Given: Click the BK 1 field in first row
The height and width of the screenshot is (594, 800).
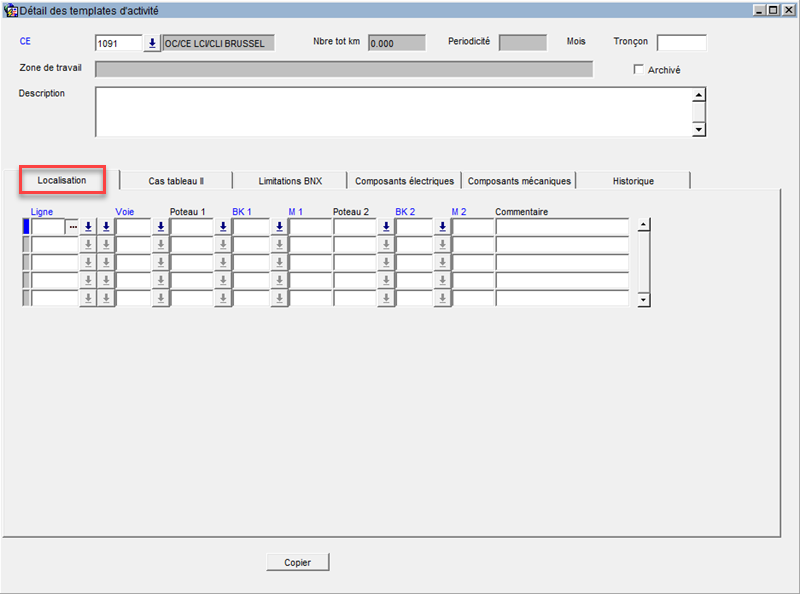Looking at the screenshot, I should pos(251,227).
